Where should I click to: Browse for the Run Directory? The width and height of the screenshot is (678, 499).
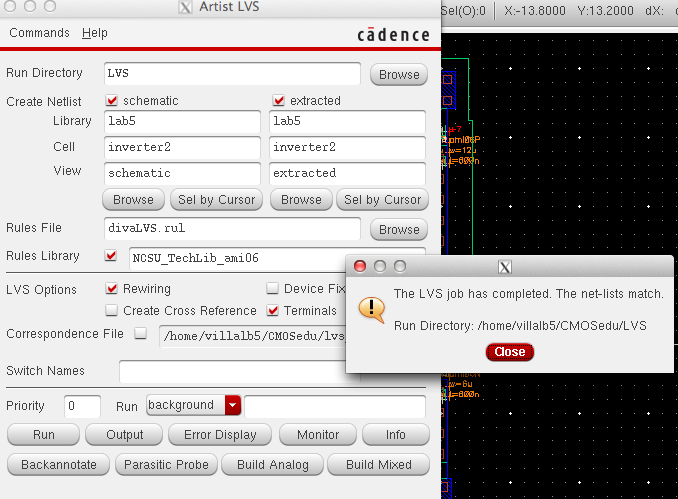coord(399,74)
